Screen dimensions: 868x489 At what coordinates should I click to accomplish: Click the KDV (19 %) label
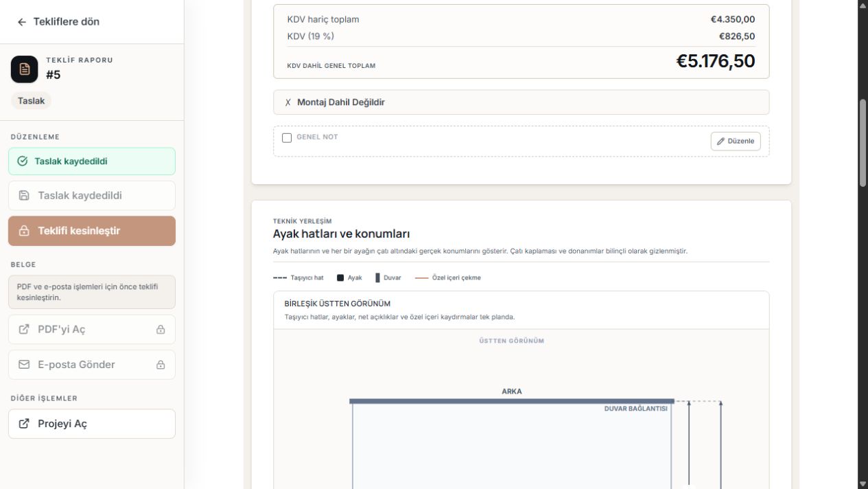[311, 36]
